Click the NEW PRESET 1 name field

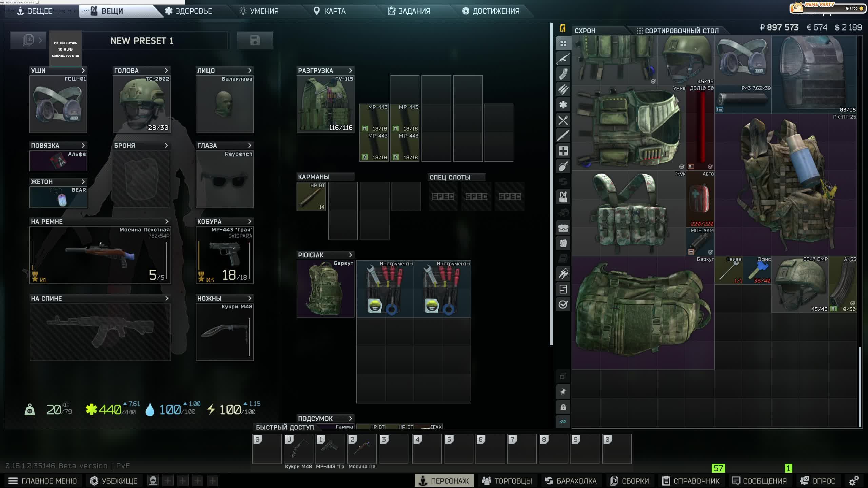[142, 41]
